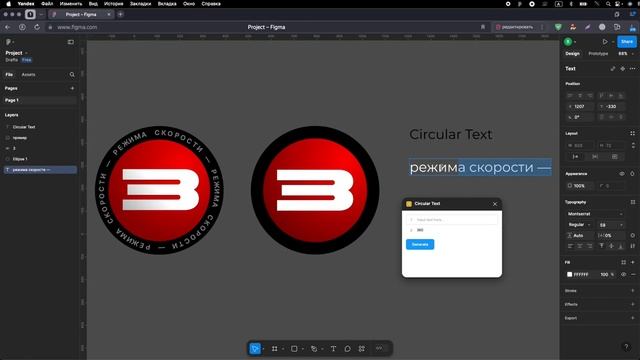Toggle Appearance visibility eye icon
The height and width of the screenshot is (360, 640).
(x=622, y=173)
